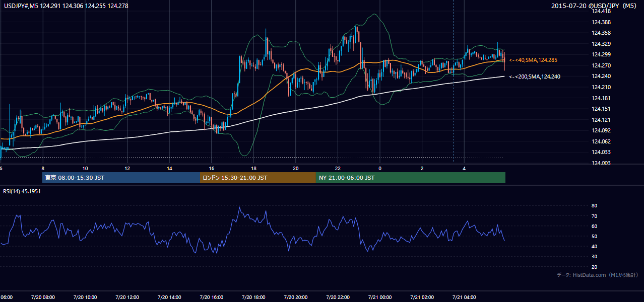The height and width of the screenshot is (302, 644).
Task: Click the RSI scale value 30
Action: 595,257
